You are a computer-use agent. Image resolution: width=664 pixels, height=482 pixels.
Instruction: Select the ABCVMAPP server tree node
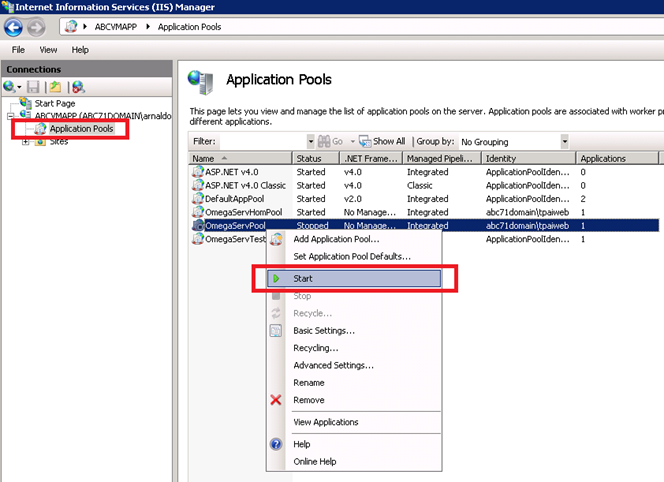point(103,116)
